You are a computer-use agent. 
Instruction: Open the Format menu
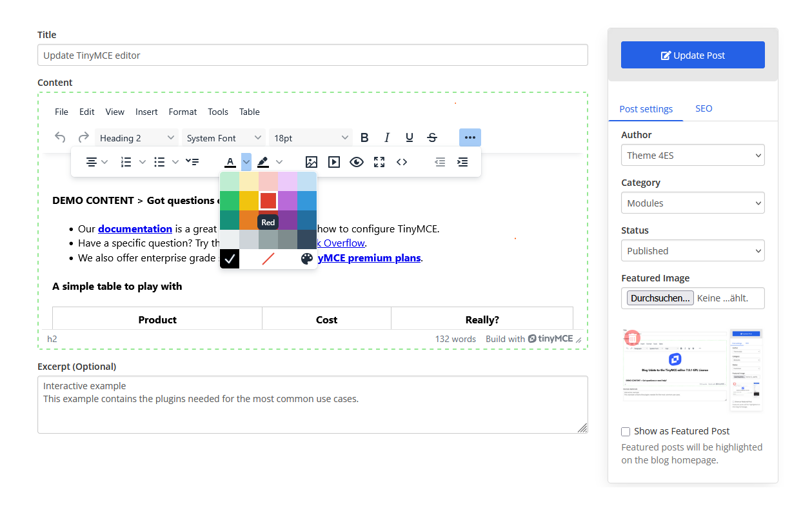(183, 112)
